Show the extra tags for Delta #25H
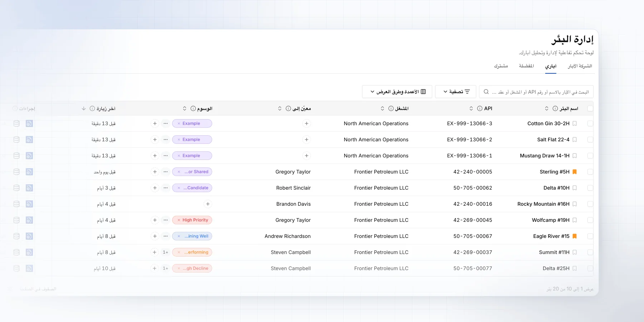 [165, 268]
